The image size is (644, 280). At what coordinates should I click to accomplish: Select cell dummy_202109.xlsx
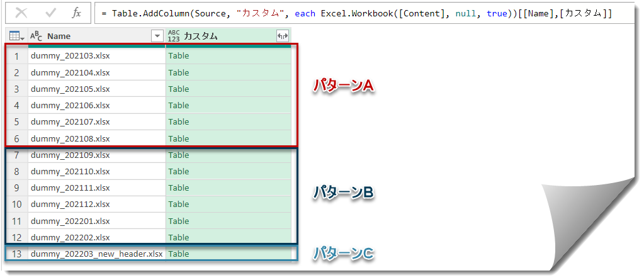pyautogui.click(x=96, y=155)
